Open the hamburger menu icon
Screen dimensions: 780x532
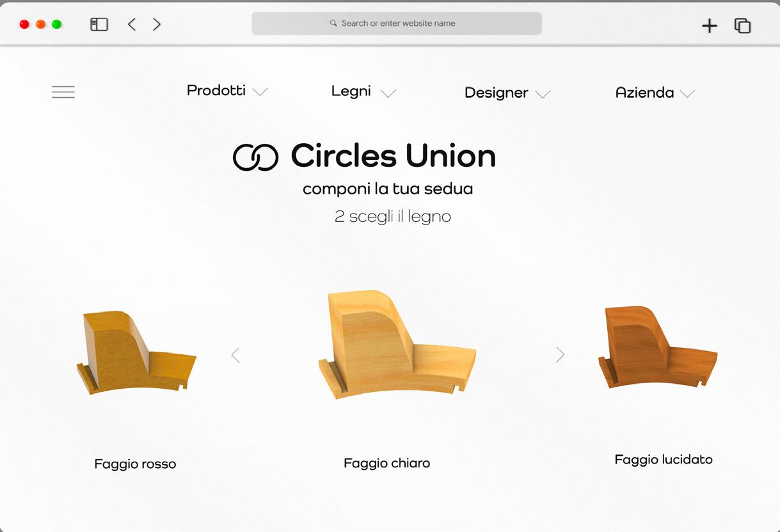(63, 92)
